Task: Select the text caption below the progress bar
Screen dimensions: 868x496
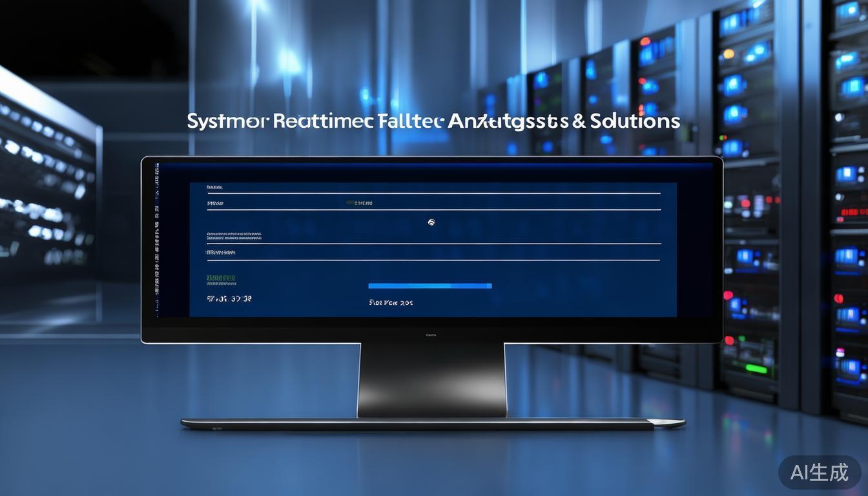Action: pos(390,302)
